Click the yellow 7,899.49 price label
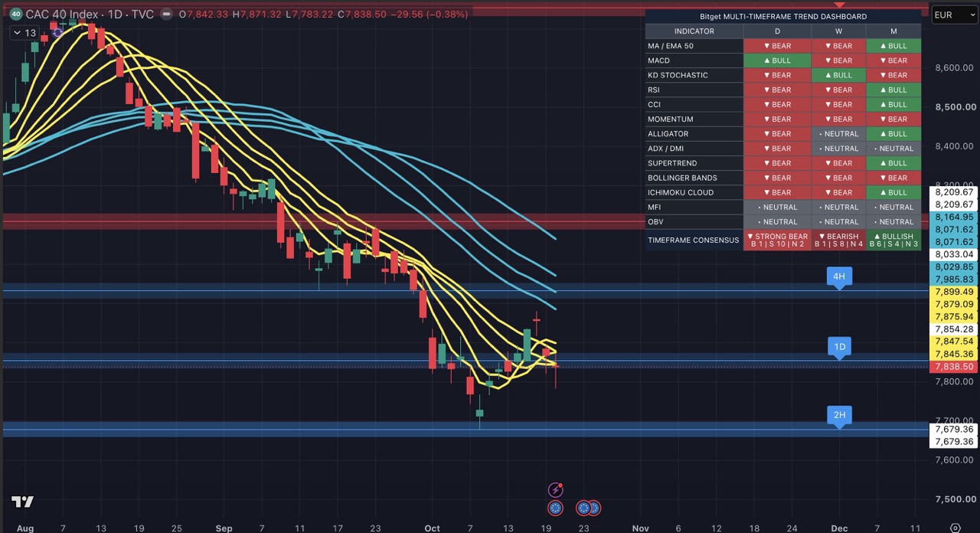Image resolution: width=980 pixels, height=533 pixels. click(x=954, y=292)
